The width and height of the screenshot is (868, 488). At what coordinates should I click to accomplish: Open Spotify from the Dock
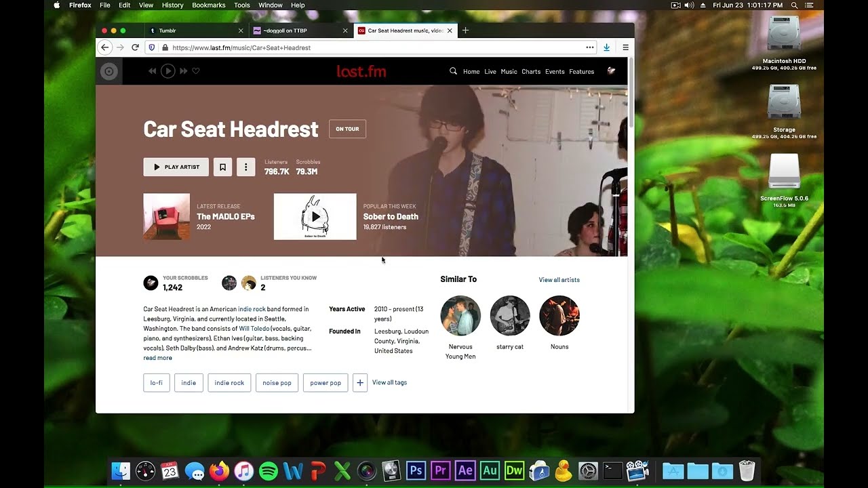pos(269,471)
